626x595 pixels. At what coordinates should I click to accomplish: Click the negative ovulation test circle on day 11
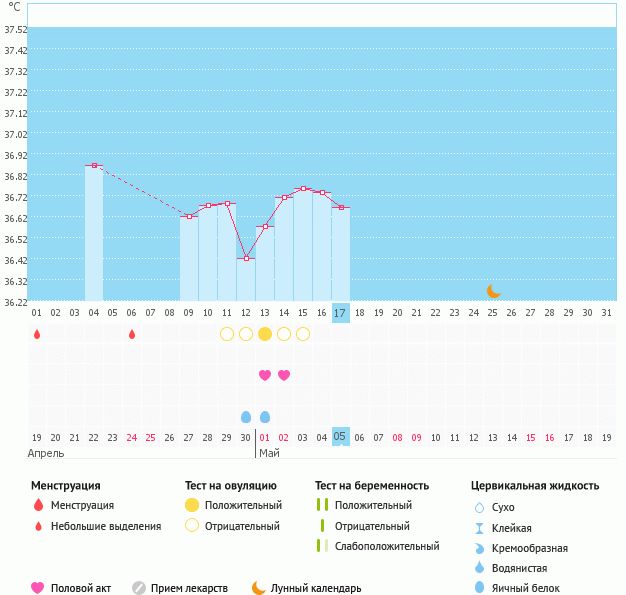227,334
